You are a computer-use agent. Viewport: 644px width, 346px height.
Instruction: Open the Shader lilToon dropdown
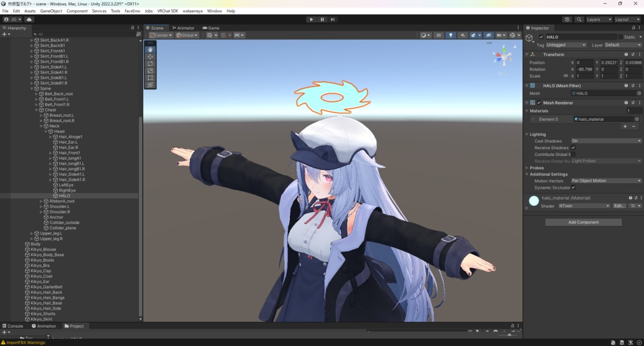pos(584,206)
